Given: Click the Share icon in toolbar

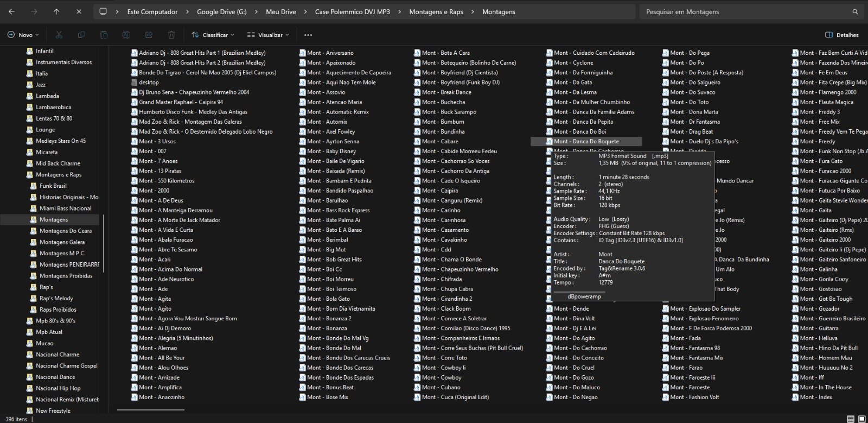Looking at the screenshot, I should [149, 35].
